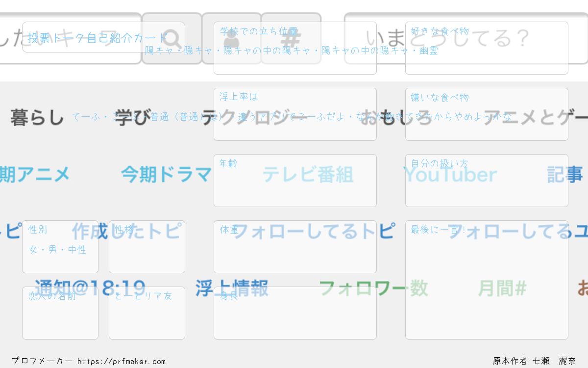Open the 月間# link

click(x=502, y=288)
